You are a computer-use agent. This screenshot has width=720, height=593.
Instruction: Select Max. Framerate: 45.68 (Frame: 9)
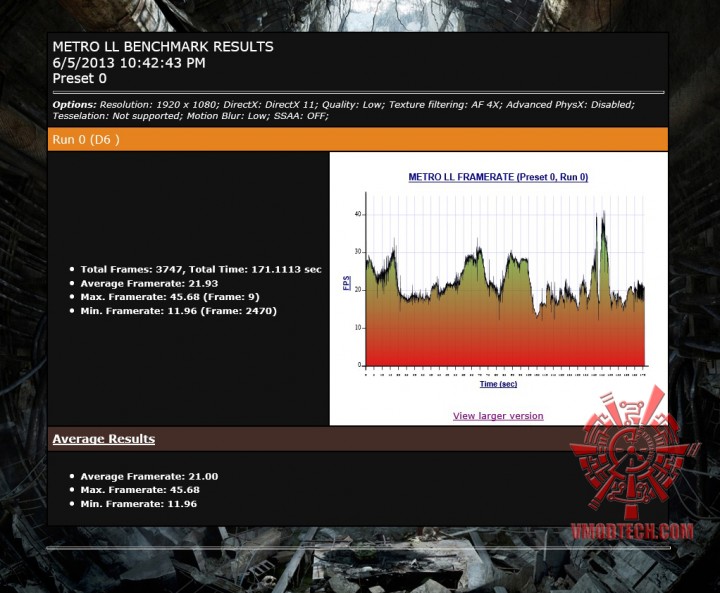pos(170,297)
